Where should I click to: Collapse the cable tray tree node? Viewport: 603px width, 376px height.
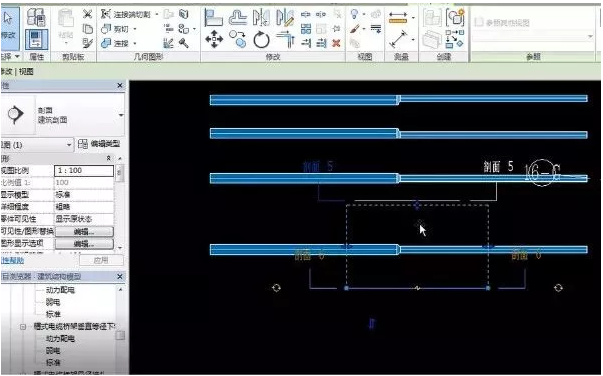click(23, 326)
